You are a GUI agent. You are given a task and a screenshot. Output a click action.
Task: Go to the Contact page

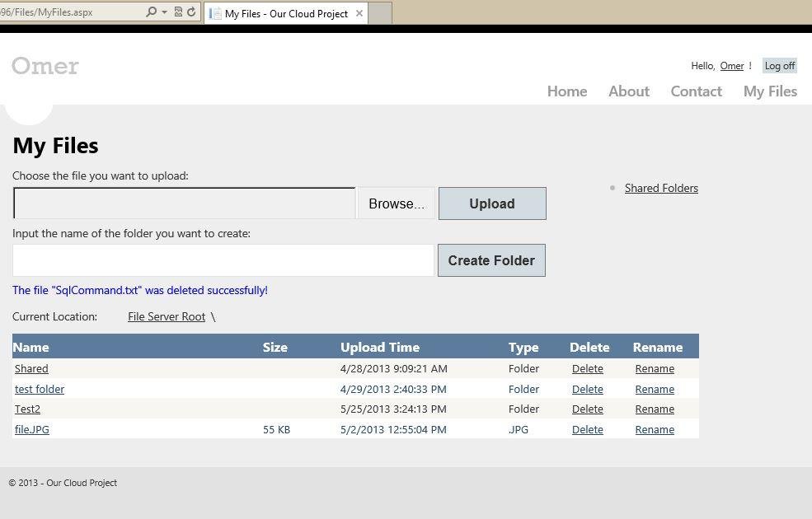pos(696,91)
